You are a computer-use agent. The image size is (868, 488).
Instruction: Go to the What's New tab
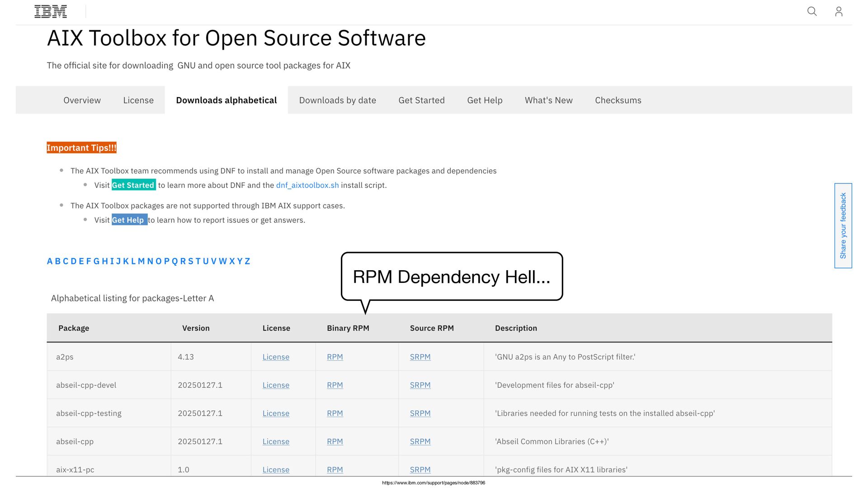click(x=548, y=100)
